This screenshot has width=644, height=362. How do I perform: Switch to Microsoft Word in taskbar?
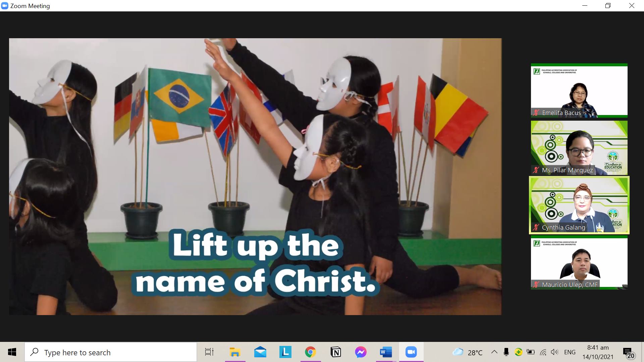pos(386,352)
